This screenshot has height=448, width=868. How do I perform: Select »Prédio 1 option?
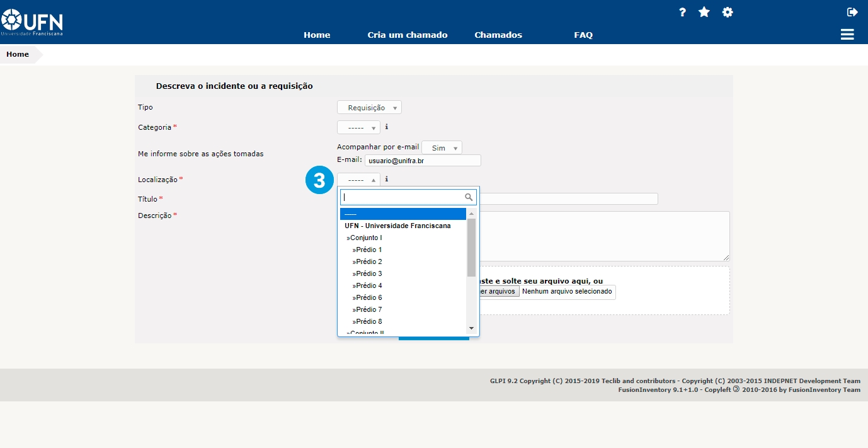coord(403,250)
